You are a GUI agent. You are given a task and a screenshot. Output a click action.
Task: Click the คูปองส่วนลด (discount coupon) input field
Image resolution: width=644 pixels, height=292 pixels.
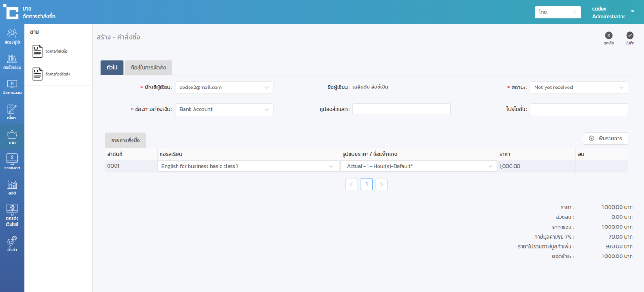401,110
